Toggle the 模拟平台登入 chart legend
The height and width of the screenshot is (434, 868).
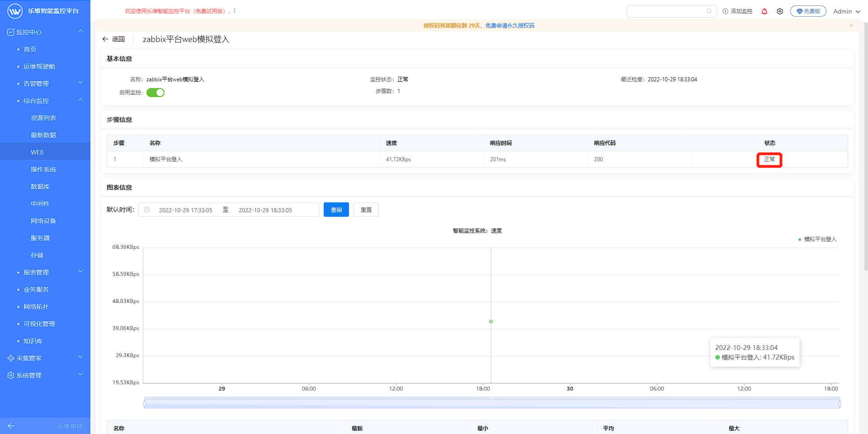click(817, 239)
